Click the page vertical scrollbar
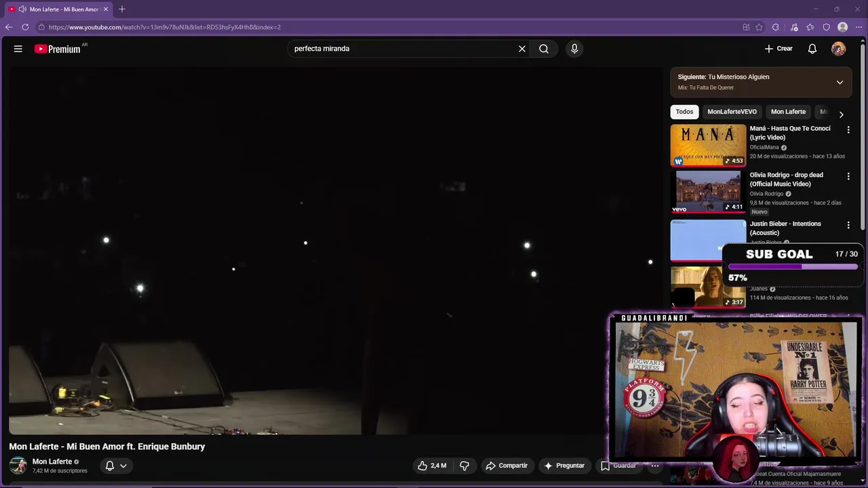Viewport: 868px width, 488px height. pos(863,136)
